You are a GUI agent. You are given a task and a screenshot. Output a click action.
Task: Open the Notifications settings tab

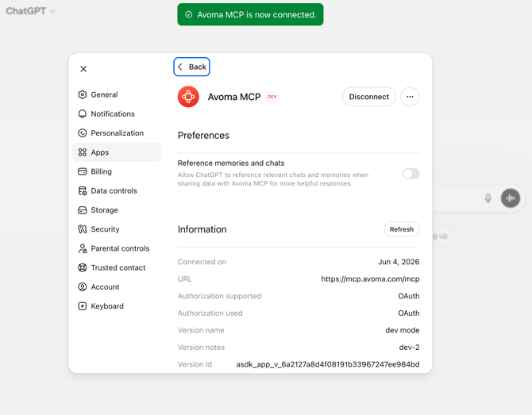(x=117, y=114)
